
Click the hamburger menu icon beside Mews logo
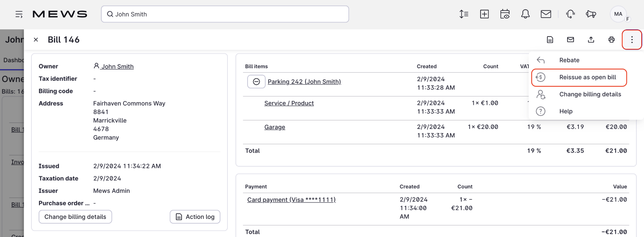[x=19, y=14]
